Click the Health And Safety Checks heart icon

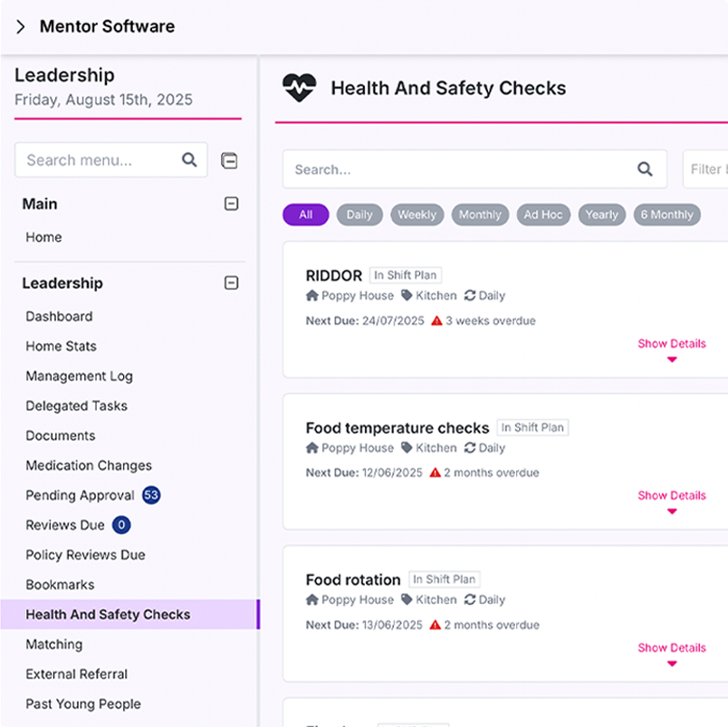[x=299, y=88]
